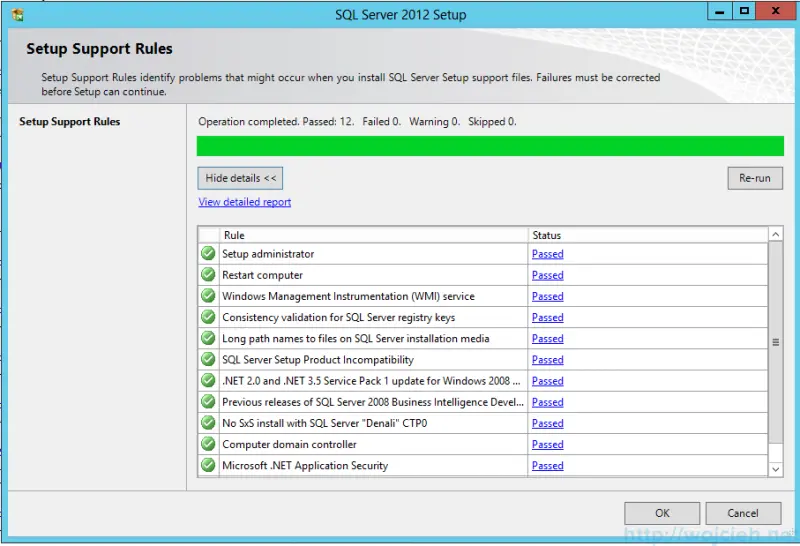Open Passed link for WMI service rule
800x546 pixels.
(x=547, y=296)
